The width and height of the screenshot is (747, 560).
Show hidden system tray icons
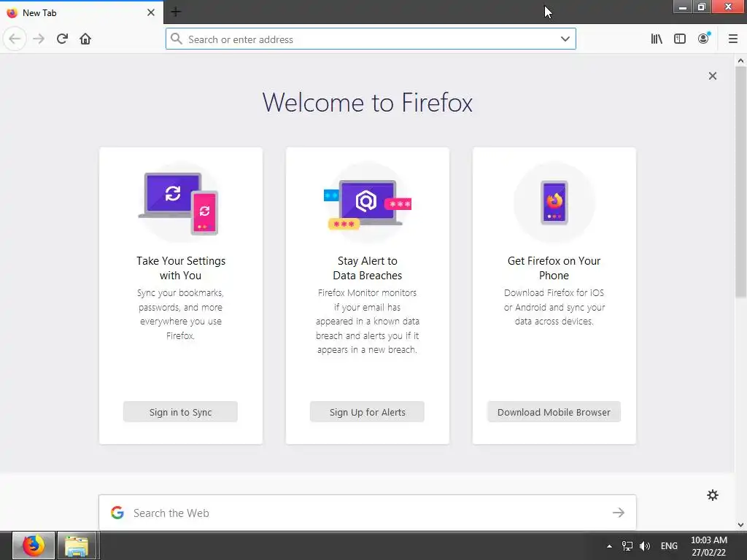pyautogui.click(x=609, y=545)
